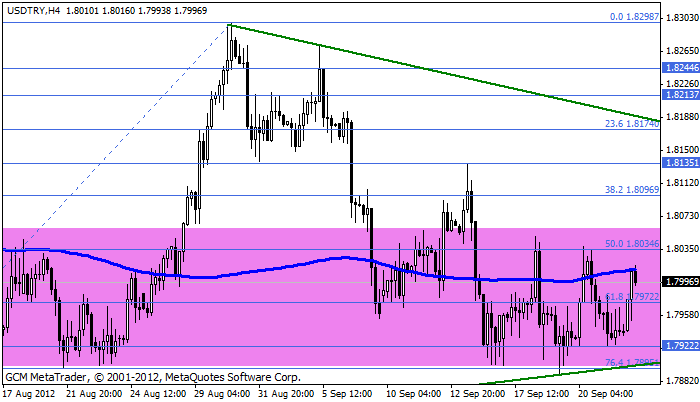
Task: Click the 1.81351 horizontal line price tag
Action: point(681,163)
